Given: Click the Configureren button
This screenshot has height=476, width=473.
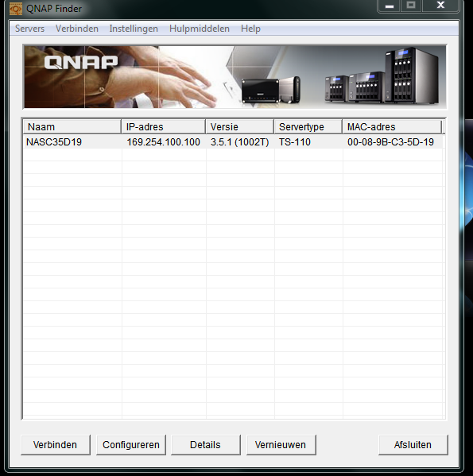Looking at the screenshot, I should [131, 445].
